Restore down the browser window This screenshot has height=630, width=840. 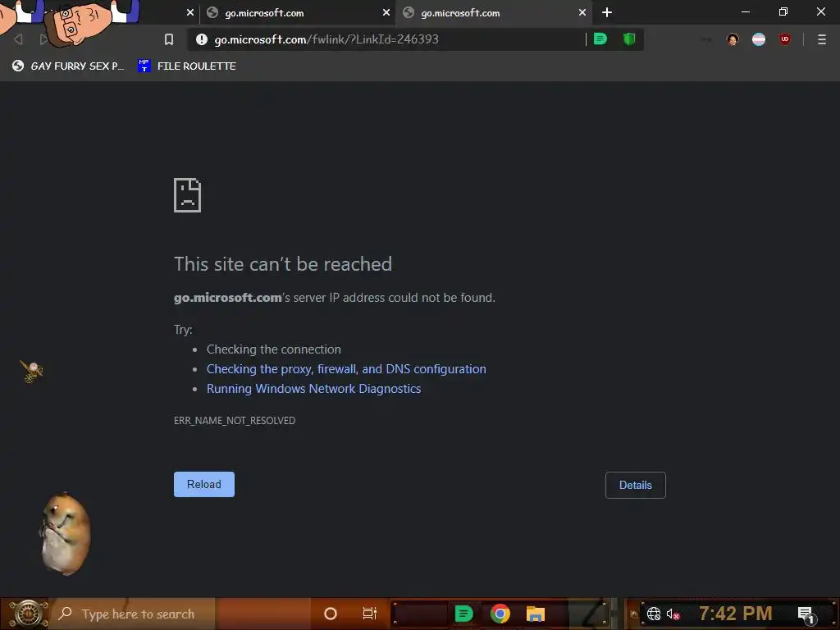(x=783, y=11)
